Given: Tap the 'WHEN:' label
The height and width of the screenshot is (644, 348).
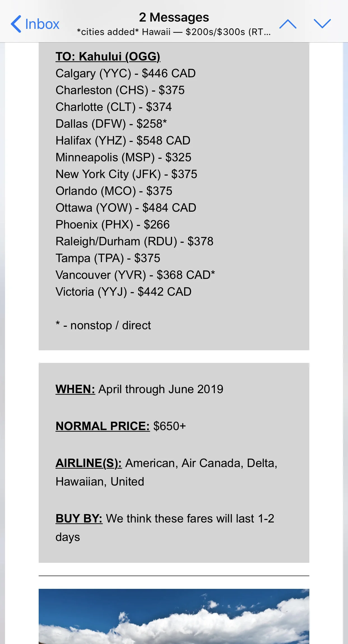Looking at the screenshot, I should (x=75, y=389).
